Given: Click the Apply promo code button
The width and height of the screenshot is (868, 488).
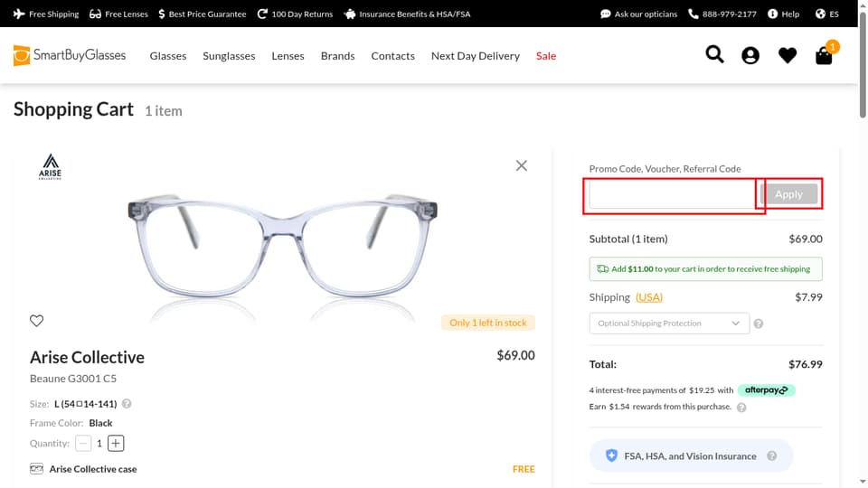Looking at the screenshot, I should (788, 194).
